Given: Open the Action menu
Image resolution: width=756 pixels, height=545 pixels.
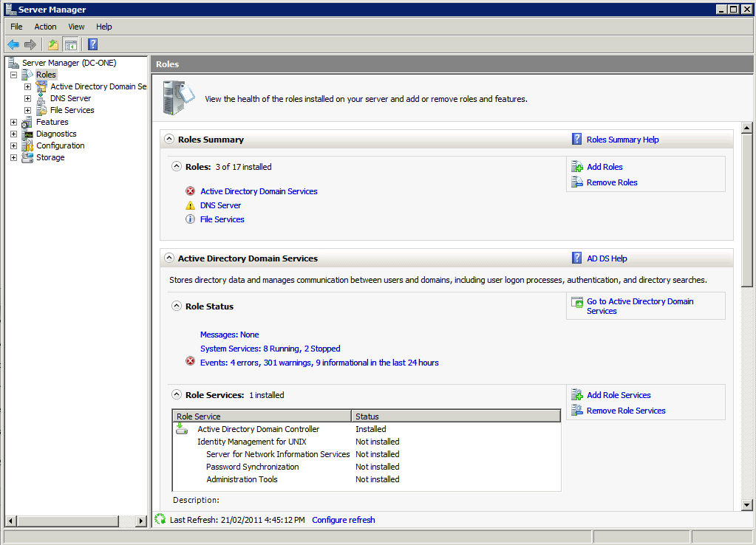Looking at the screenshot, I should pos(44,26).
